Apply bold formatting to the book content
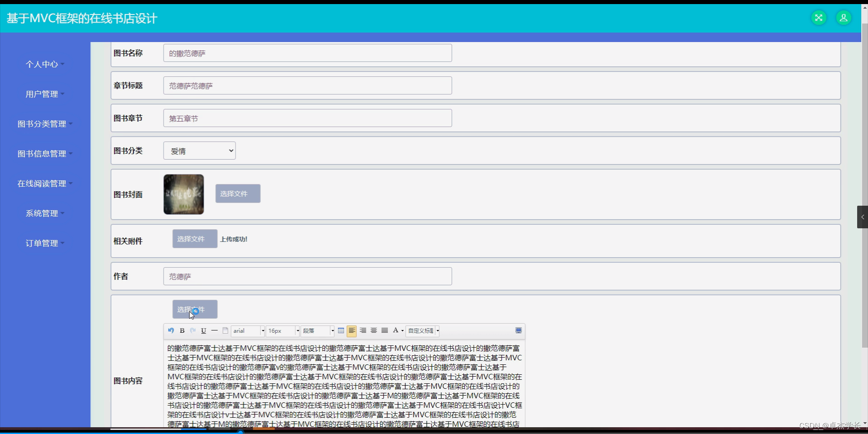 pos(182,331)
